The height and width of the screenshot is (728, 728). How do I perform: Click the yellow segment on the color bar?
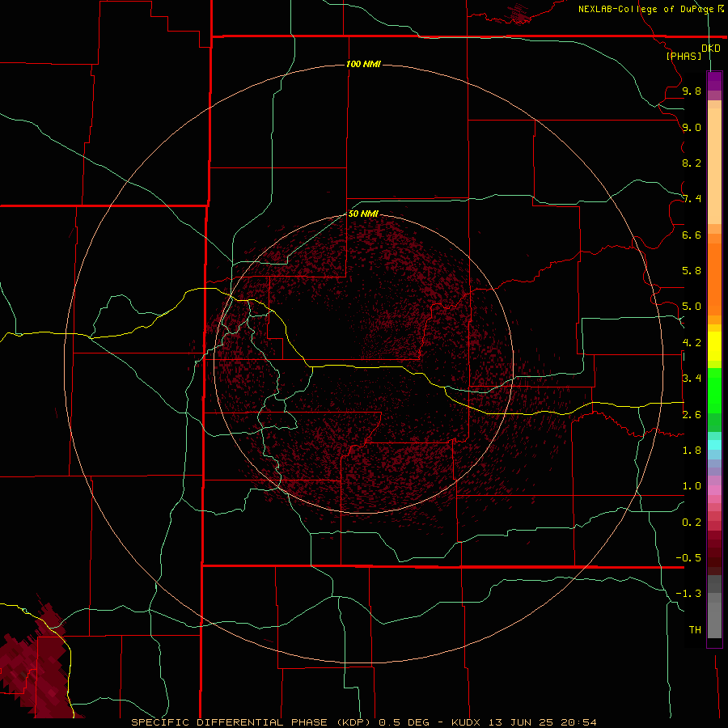point(714,346)
